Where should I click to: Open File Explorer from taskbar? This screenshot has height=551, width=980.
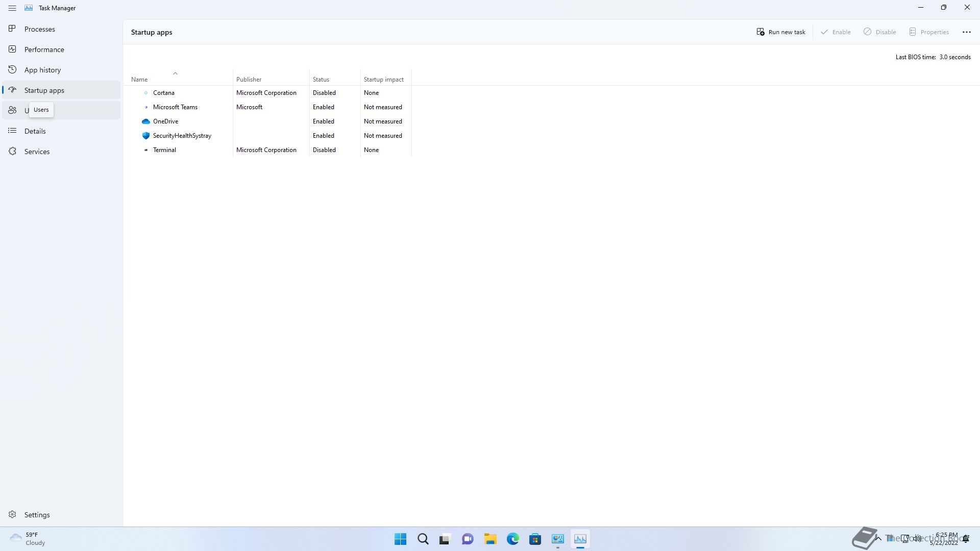491,539
